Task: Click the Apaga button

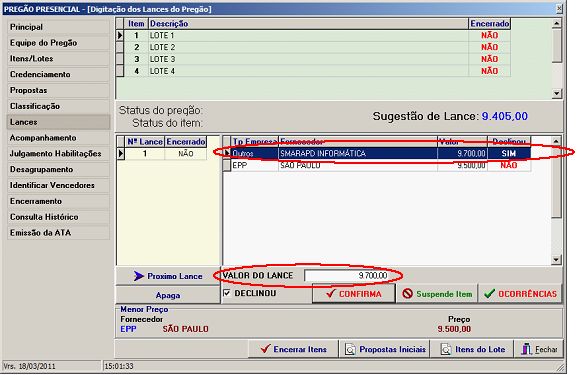Action: tap(168, 295)
